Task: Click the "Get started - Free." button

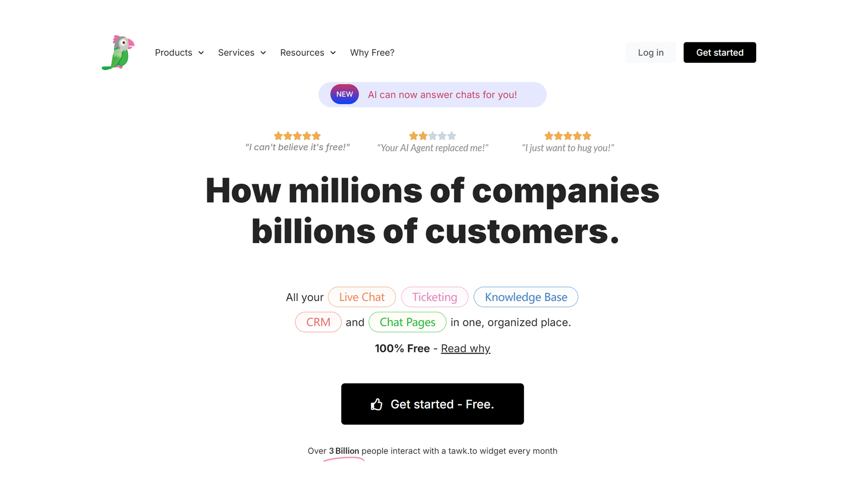Action: pos(432,404)
